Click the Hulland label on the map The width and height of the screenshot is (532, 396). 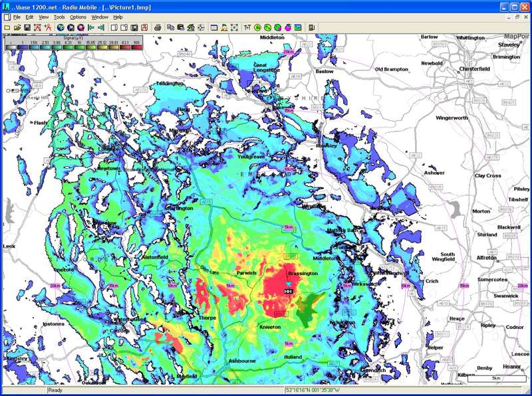pos(293,357)
